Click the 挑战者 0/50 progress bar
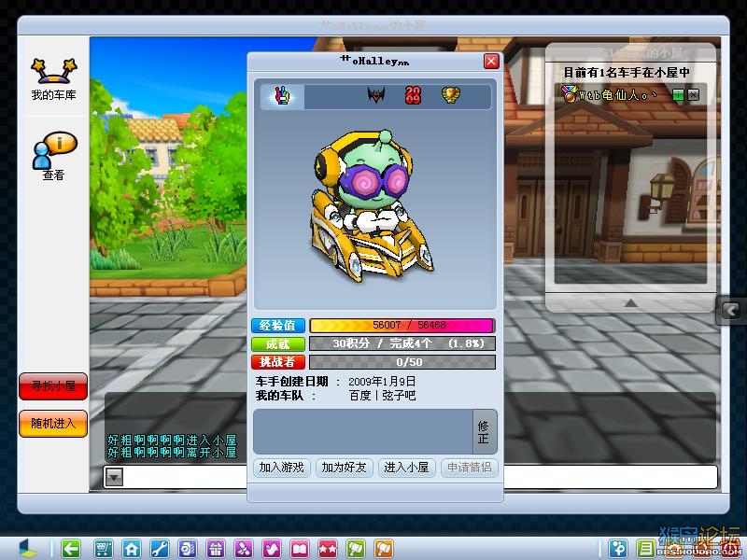747x560 pixels. tap(402, 362)
